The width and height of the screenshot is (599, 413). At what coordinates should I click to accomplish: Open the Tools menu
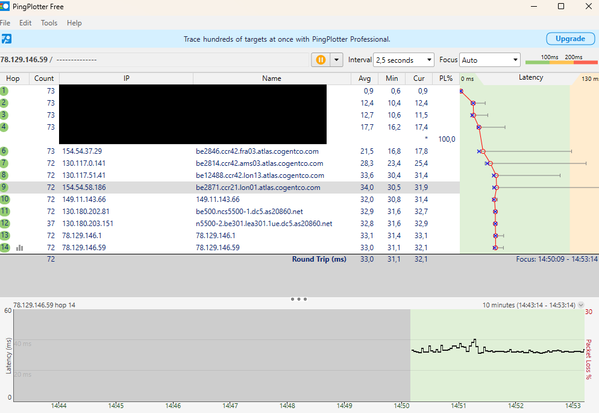tap(49, 23)
